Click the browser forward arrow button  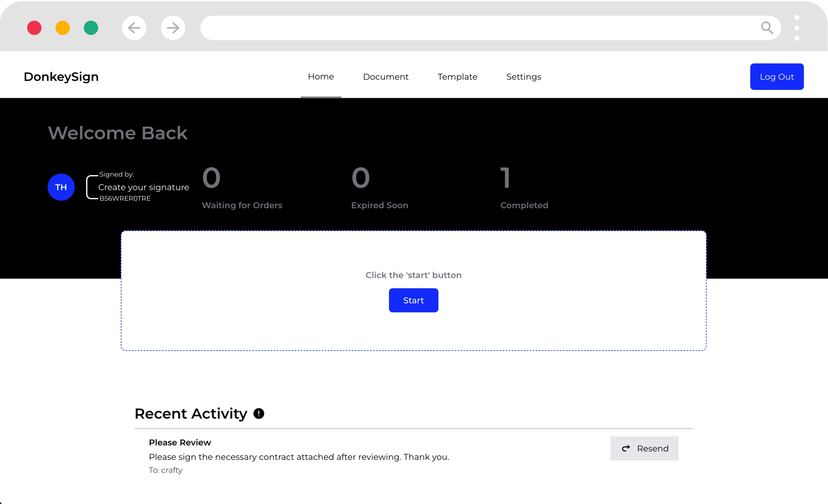click(x=173, y=28)
